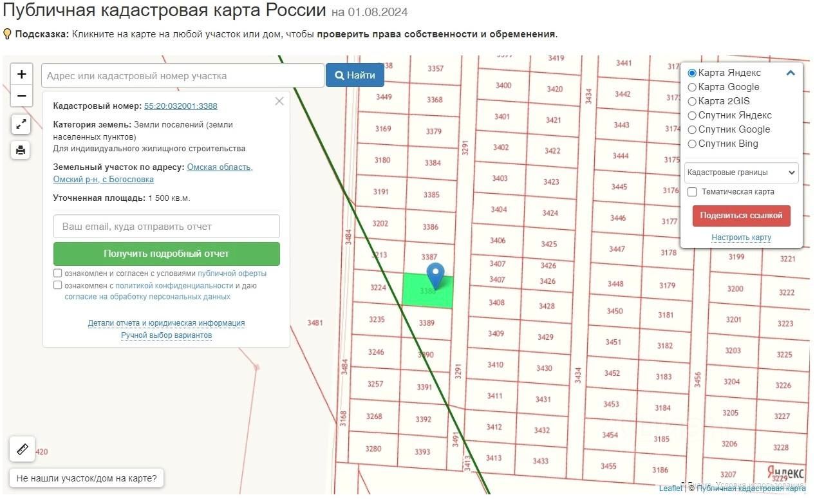
Task: Open Детали отчета и юридическая информация link
Action: pyautogui.click(x=167, y=323)
